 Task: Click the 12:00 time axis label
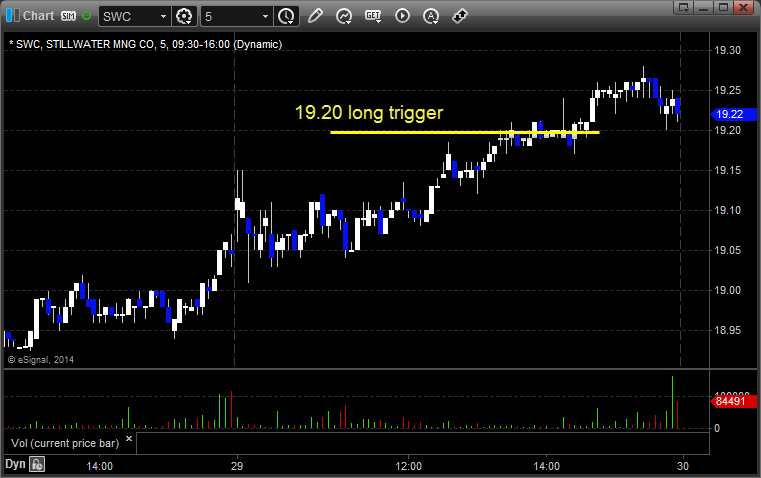(409, 466)
